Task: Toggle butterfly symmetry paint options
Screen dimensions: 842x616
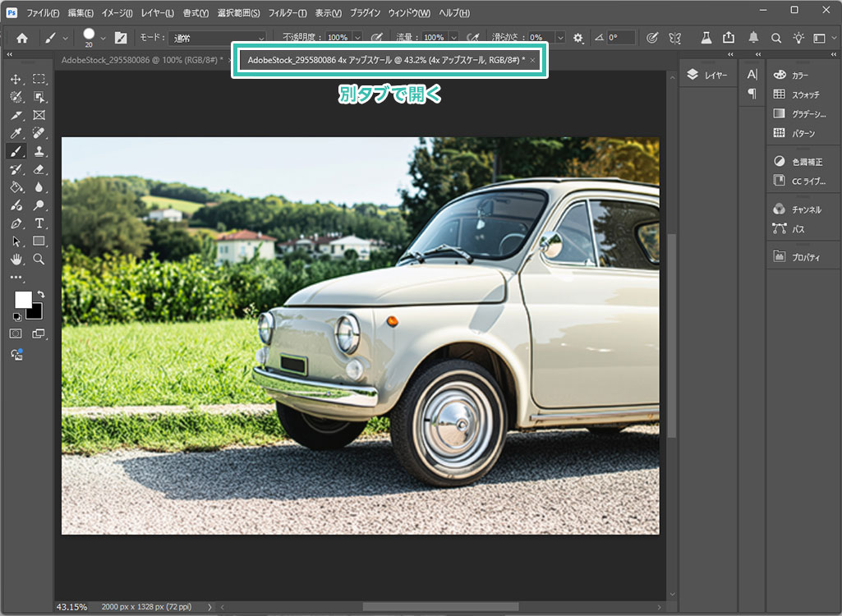Action: (675, 38)
